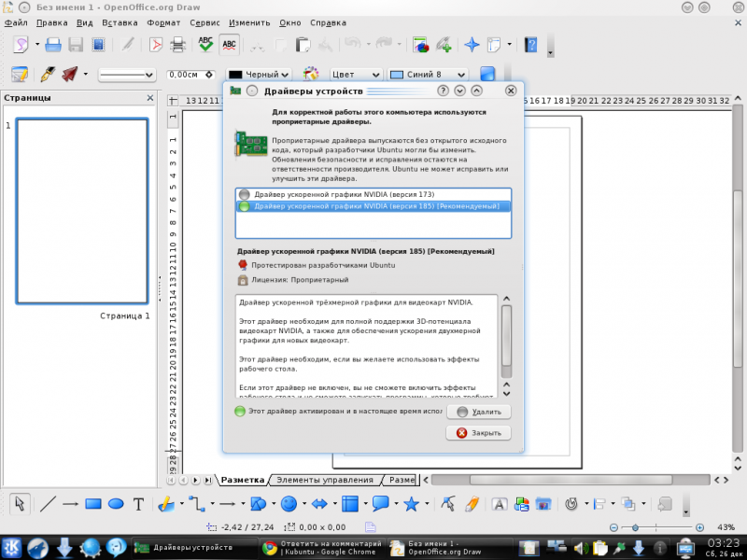Open the Navigator star icon

472,45
